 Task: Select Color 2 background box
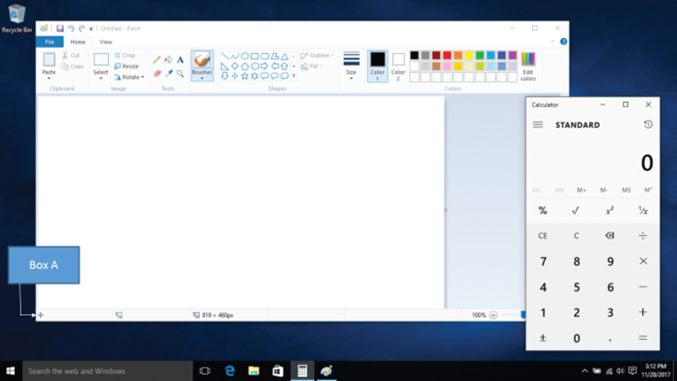click(x=398, y=66)
